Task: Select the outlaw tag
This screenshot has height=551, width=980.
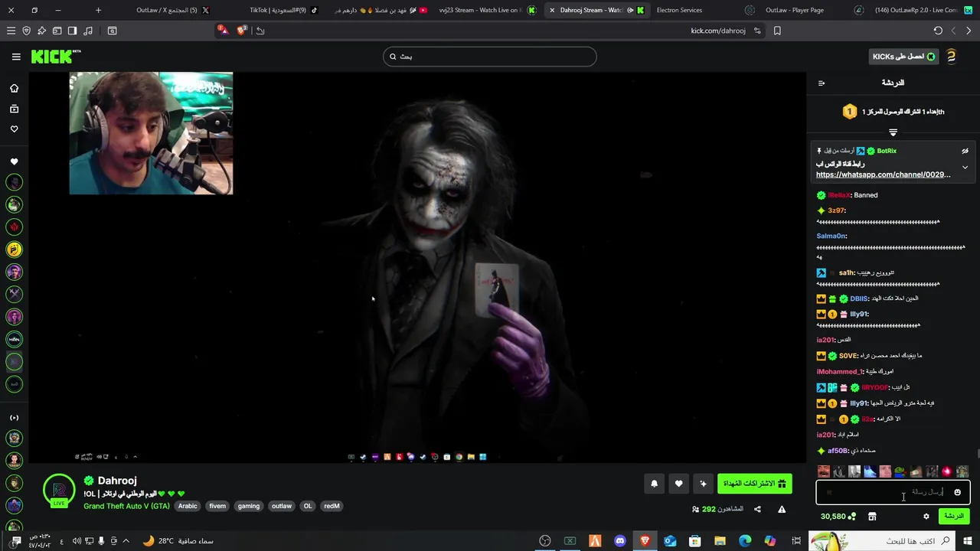Action: point(282,506)
